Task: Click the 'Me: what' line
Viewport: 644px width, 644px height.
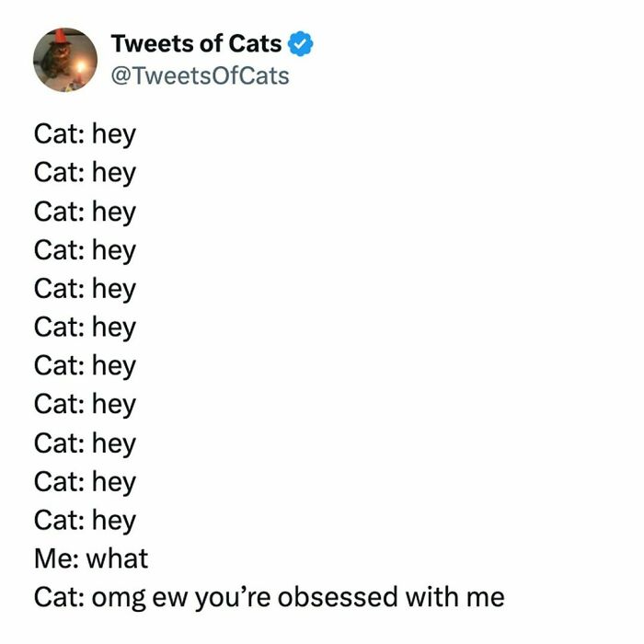Action: coord(91,558)
